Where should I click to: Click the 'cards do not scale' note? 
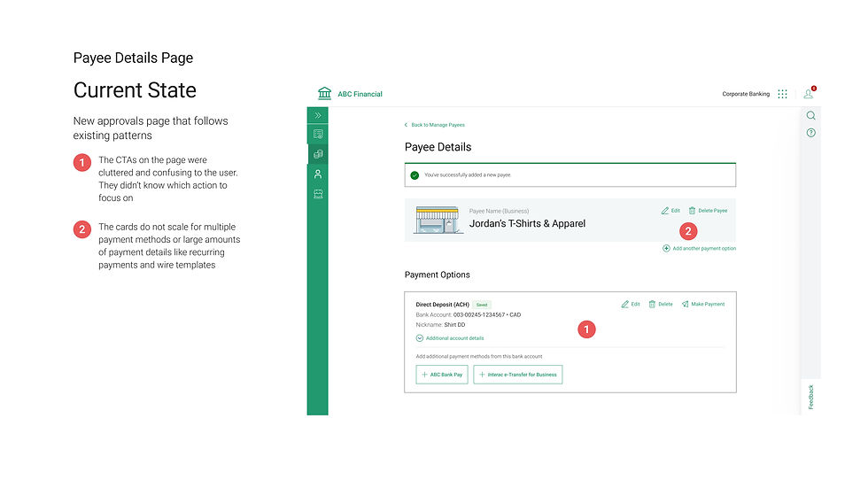[169, 245]
